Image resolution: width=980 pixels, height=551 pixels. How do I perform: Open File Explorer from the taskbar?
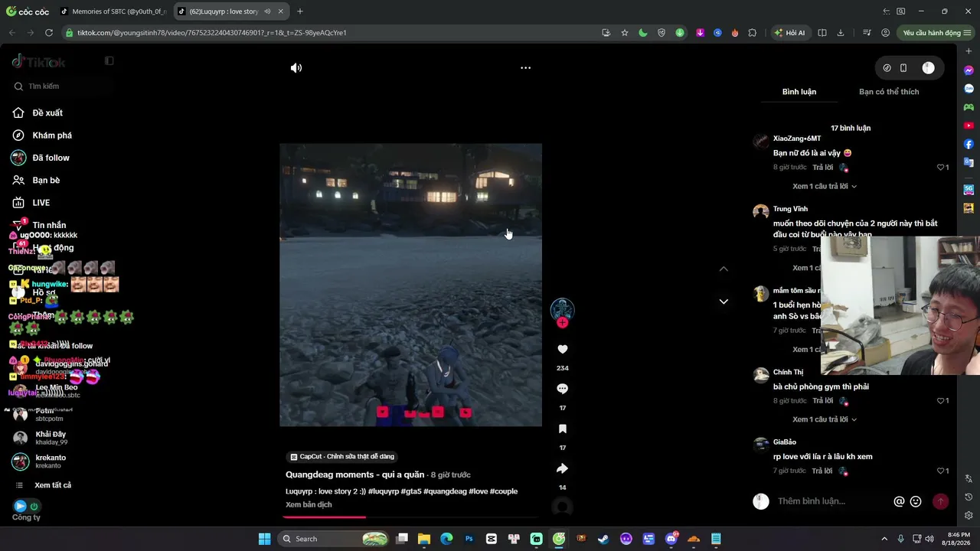click(424, 539)
